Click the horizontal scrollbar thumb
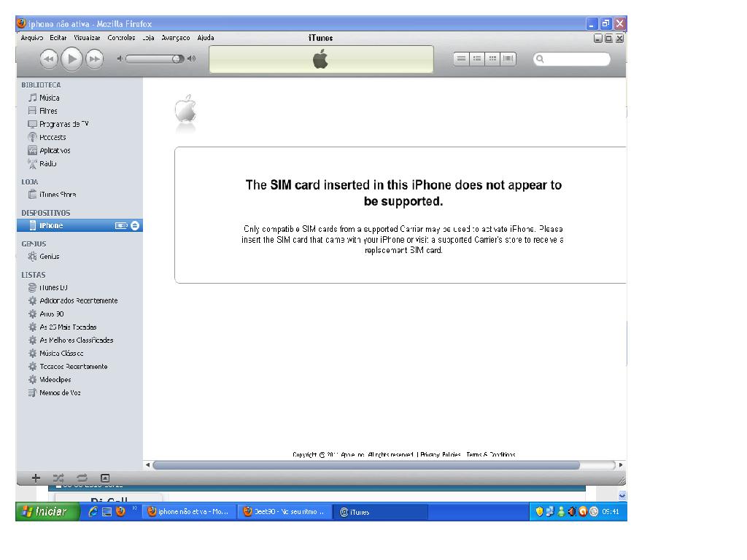 [366, 465]
